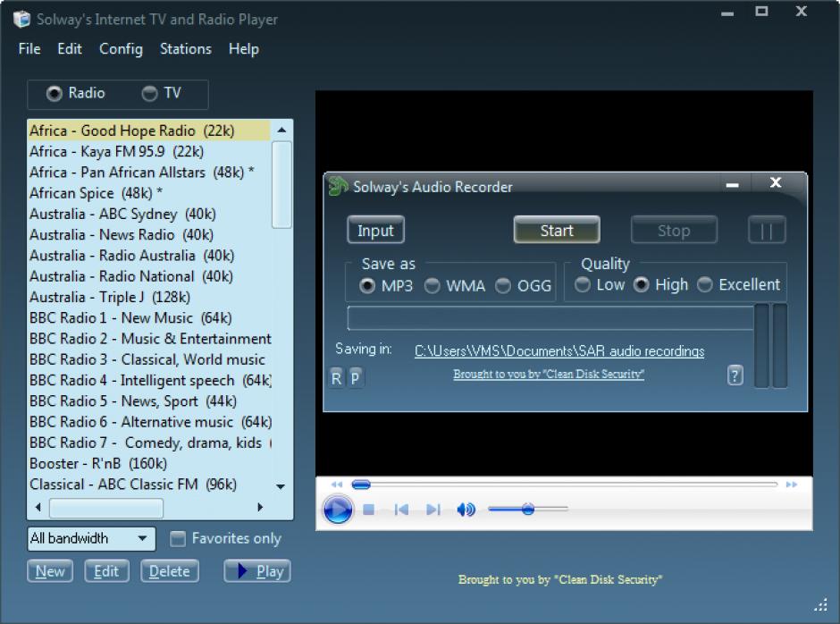Click the station list vertical scrollbar thumb

(x=281, y=185)
